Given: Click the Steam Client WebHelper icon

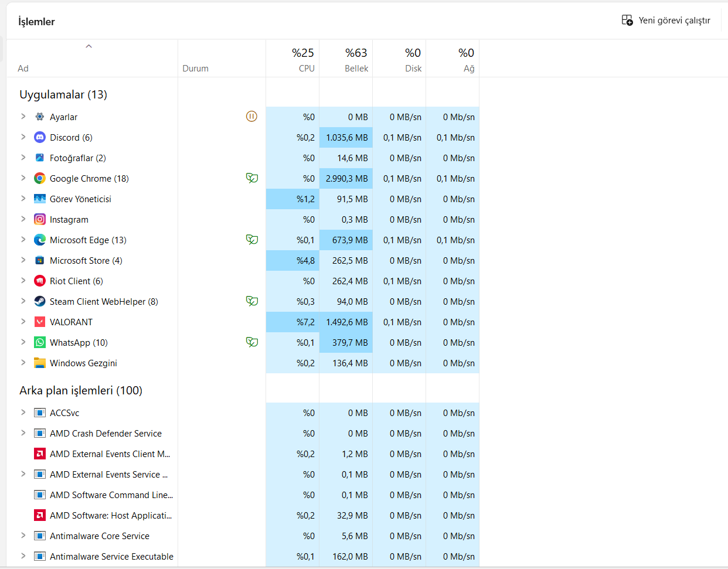Looking at the screenshot, I should point(40,301).
